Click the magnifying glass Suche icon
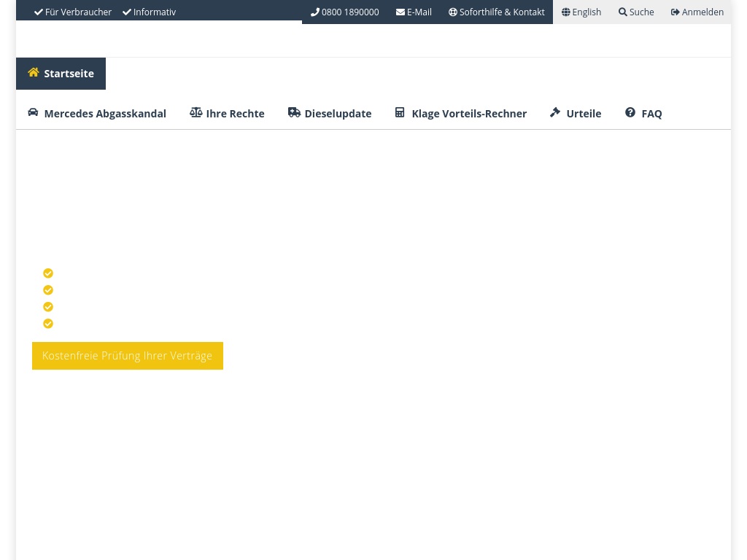Viewport: 747px width, 560px height. coord(622,12)
